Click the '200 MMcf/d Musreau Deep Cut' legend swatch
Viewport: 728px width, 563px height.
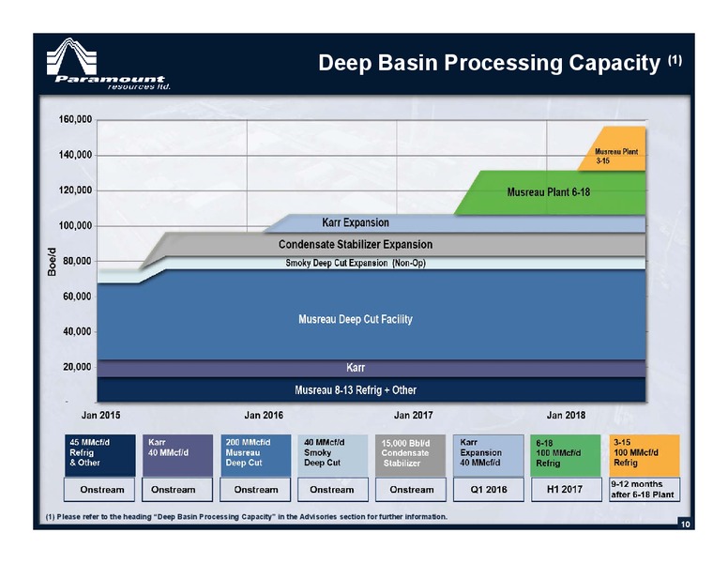click(256, 455)
